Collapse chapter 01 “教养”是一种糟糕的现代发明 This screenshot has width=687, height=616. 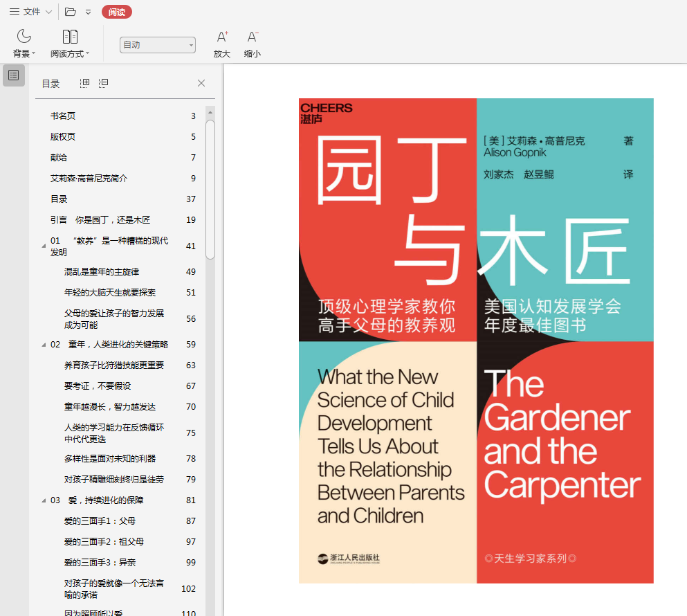pyautogui.click(x=44, y=246)
